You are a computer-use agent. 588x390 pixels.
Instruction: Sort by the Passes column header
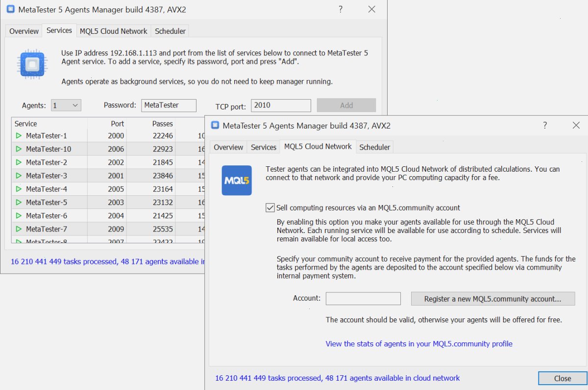coord(151,124)
